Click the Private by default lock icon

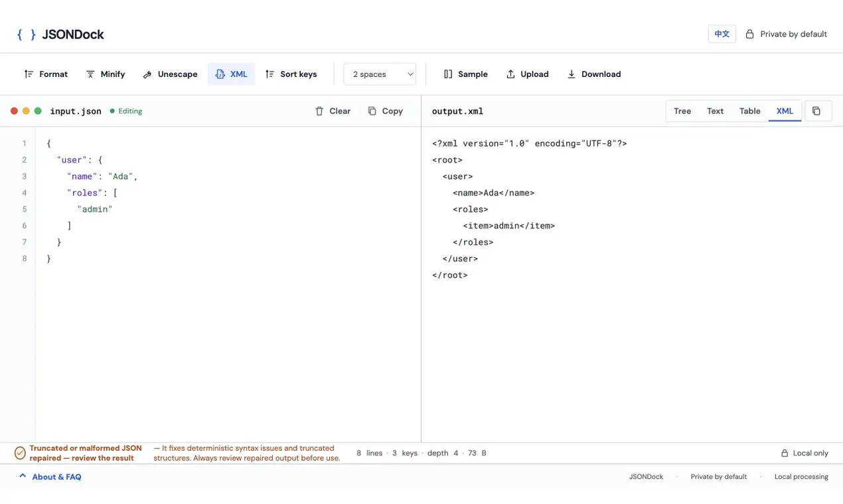[749, 34]
